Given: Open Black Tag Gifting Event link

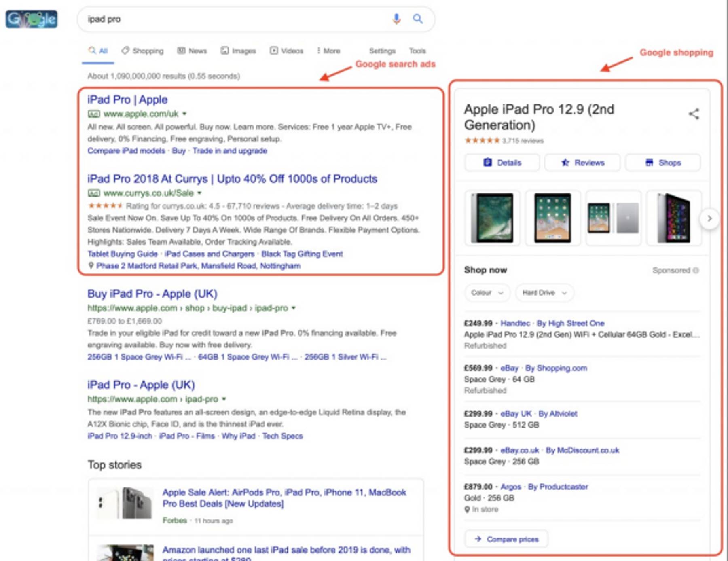Looking at the screenshot, I should (302, 254).
